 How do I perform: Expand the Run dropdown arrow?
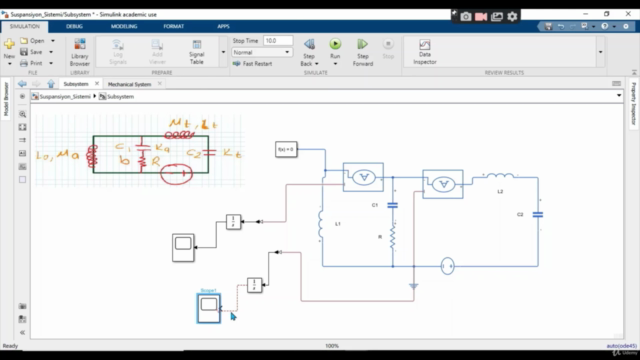point(335,64)
